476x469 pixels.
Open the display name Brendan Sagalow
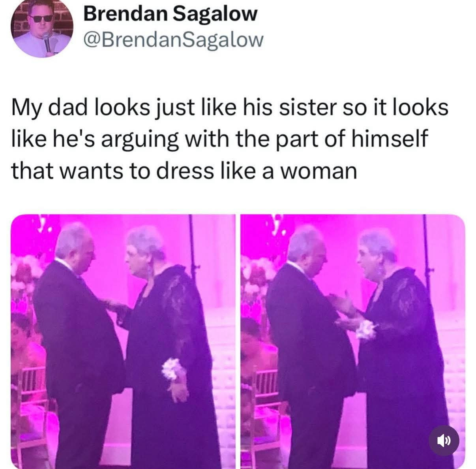[x=170, y=14]
